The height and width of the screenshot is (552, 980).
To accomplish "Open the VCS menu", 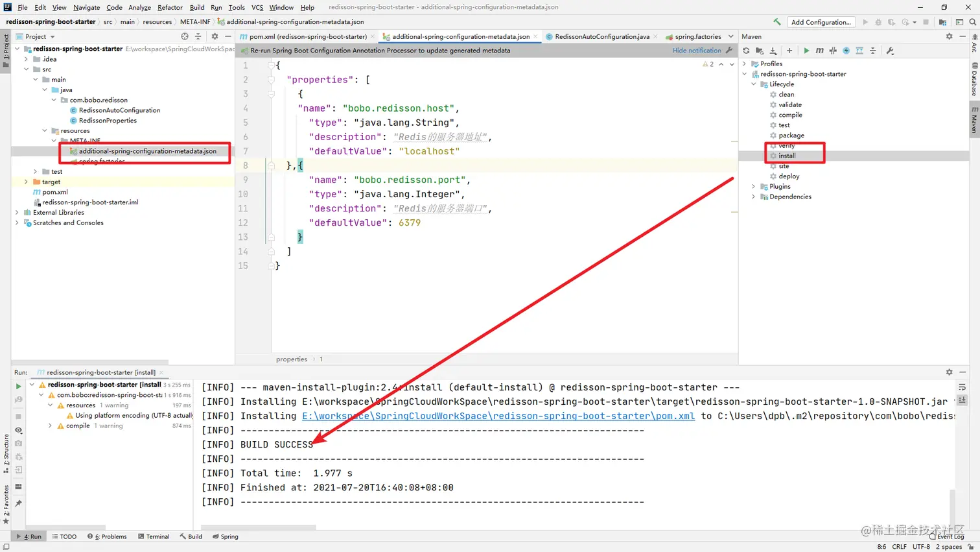I will point(257,7).
